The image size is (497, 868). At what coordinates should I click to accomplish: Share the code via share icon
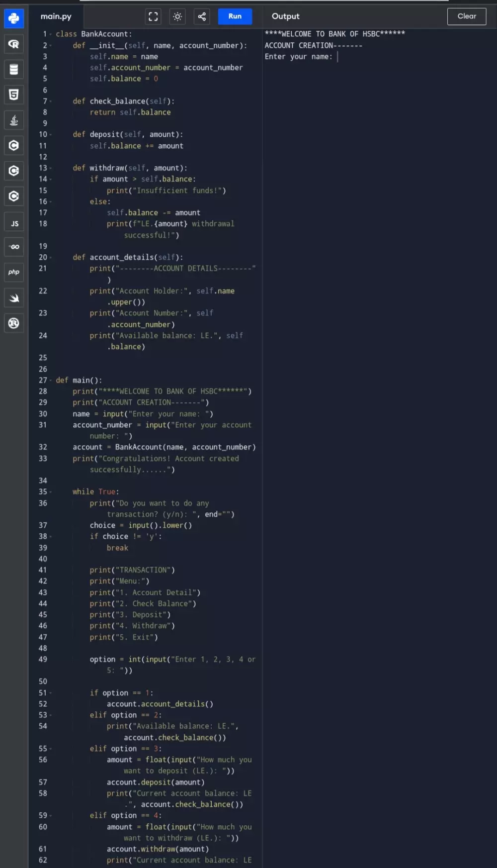(x=202, y=16)
